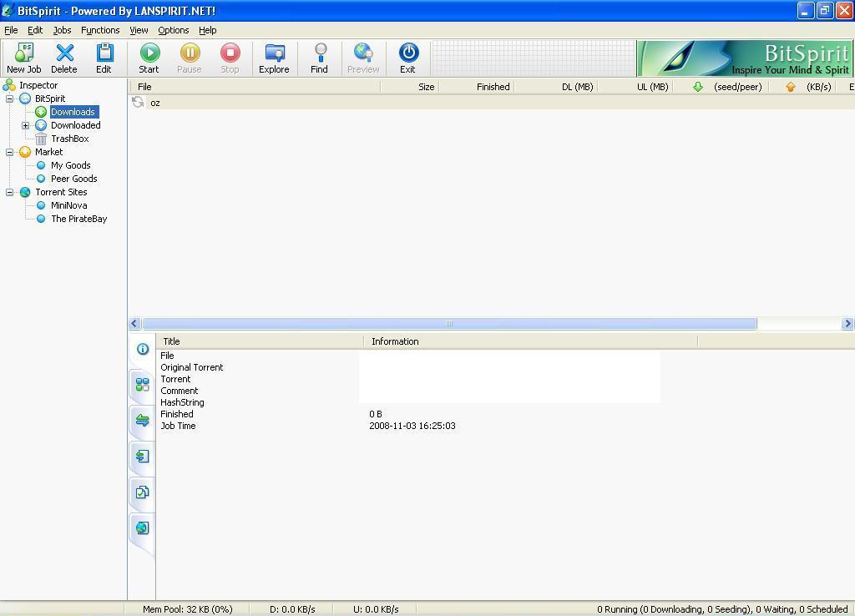Open Peer Goods under Market

(74, 179)
